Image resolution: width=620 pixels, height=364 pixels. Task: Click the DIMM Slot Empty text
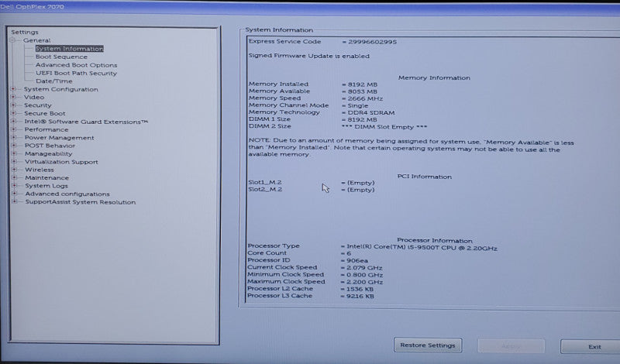click(x=384, y=127)
